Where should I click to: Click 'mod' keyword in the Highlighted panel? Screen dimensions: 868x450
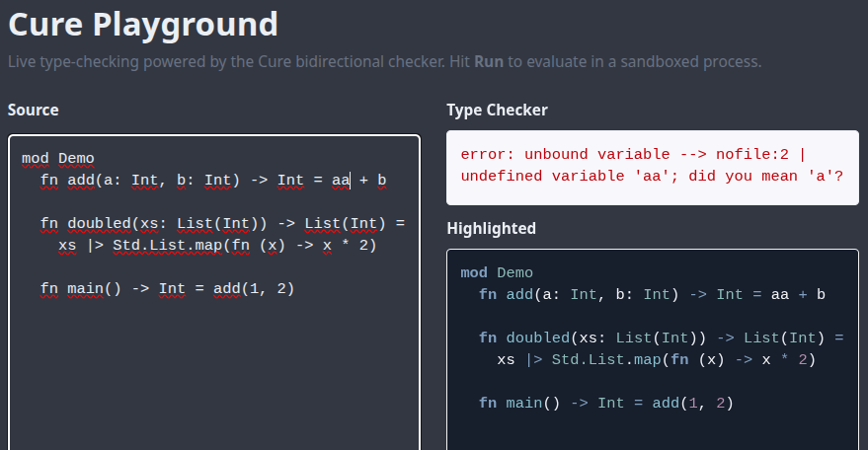coord(474,272)
